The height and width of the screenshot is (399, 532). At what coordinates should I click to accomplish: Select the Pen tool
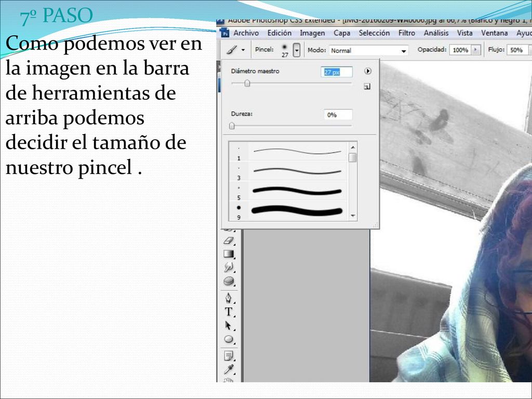click(x=229, y=298)
